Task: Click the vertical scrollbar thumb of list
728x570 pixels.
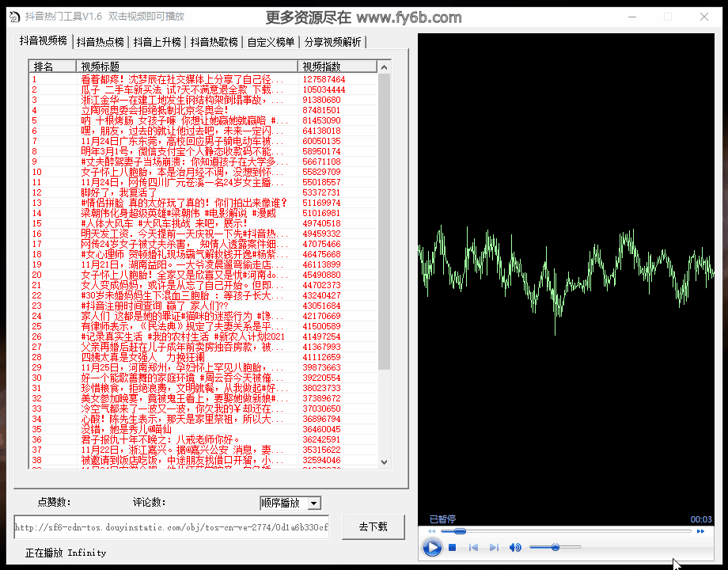Action: [384, 222]
